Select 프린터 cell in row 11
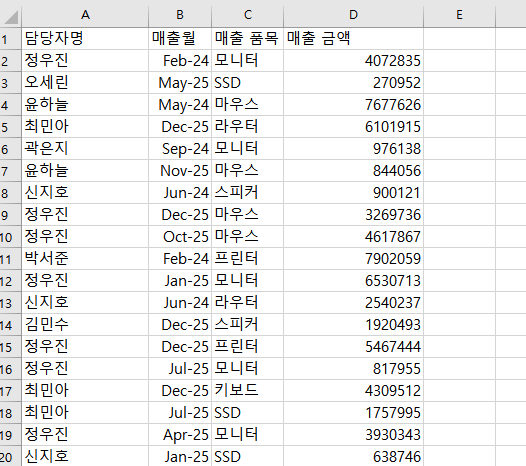This screenshot has width=526, height=466. [x=248, y=259]
